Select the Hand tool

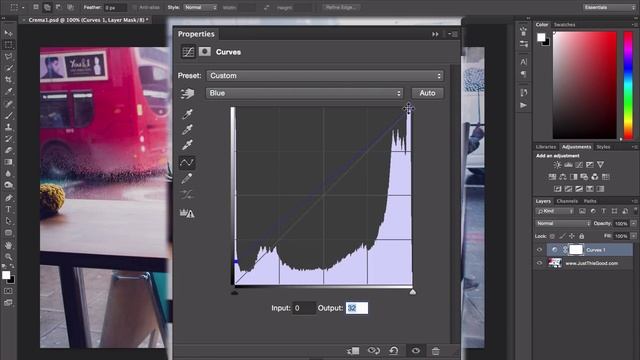9,245
